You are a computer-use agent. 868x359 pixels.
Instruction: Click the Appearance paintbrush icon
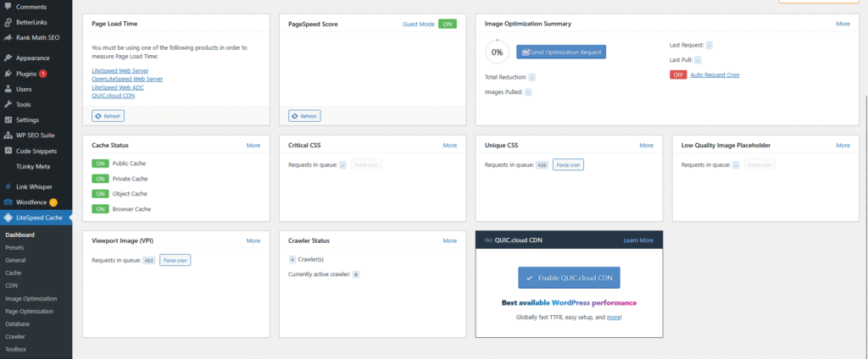click(x=8, y=58)
